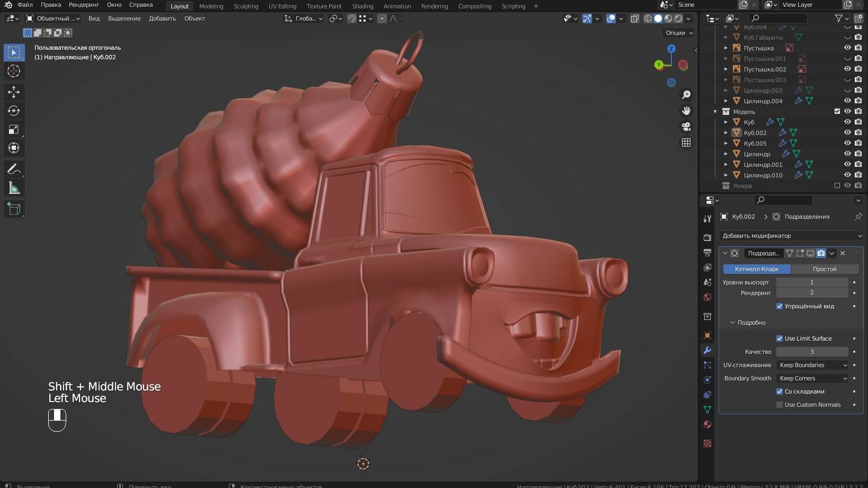Disable rendering of Куб.005 via its camera icon

pos(858,143)
